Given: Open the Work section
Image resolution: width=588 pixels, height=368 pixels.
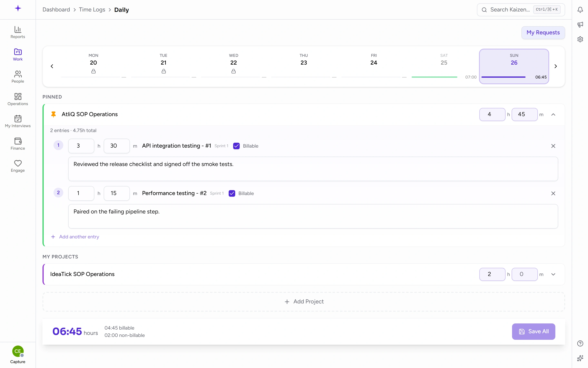Looking at the screenshot, I should pos(18,55).
